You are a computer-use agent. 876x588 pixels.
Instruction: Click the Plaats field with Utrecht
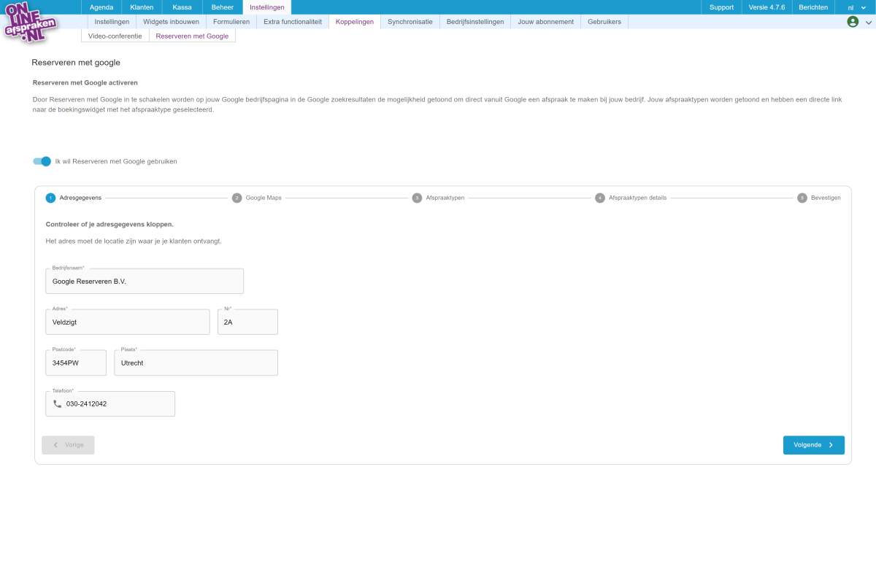point(196,363)
